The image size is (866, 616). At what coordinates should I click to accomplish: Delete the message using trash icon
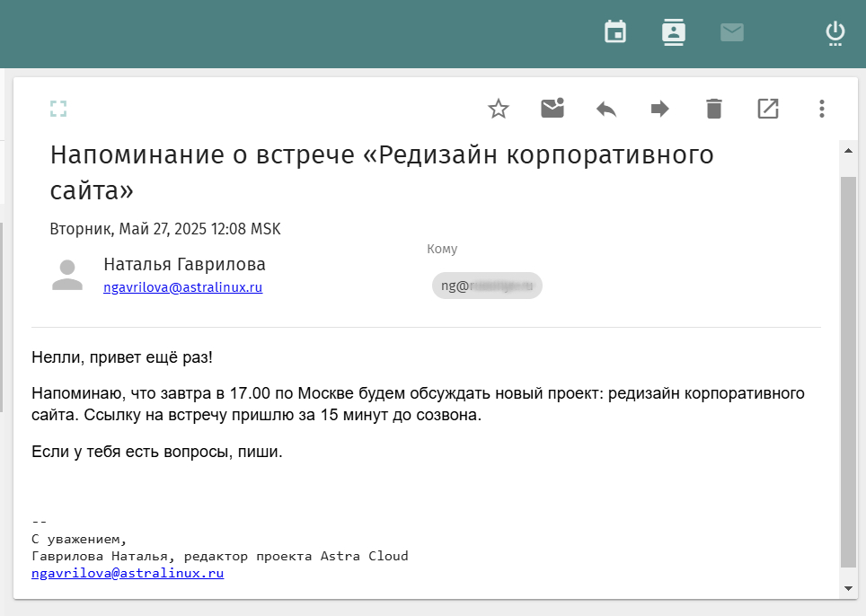pyautogui.click(x=714, y=109)
